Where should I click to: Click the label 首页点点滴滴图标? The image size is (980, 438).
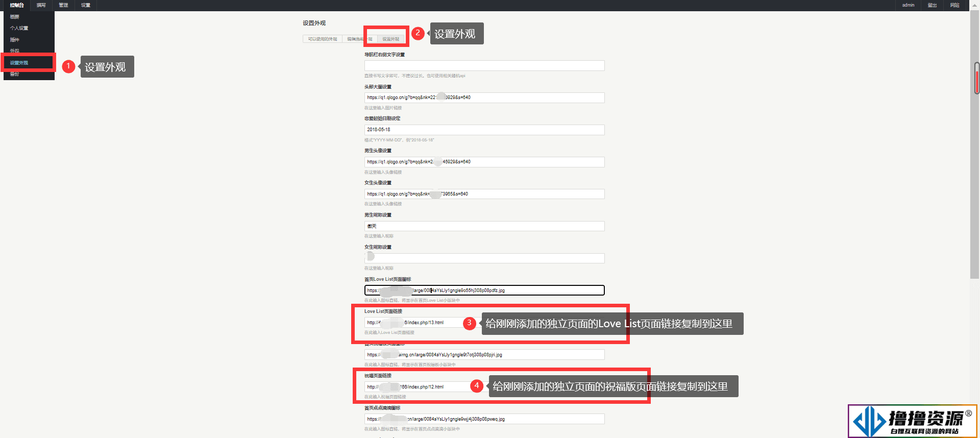(x=382, y=408)
